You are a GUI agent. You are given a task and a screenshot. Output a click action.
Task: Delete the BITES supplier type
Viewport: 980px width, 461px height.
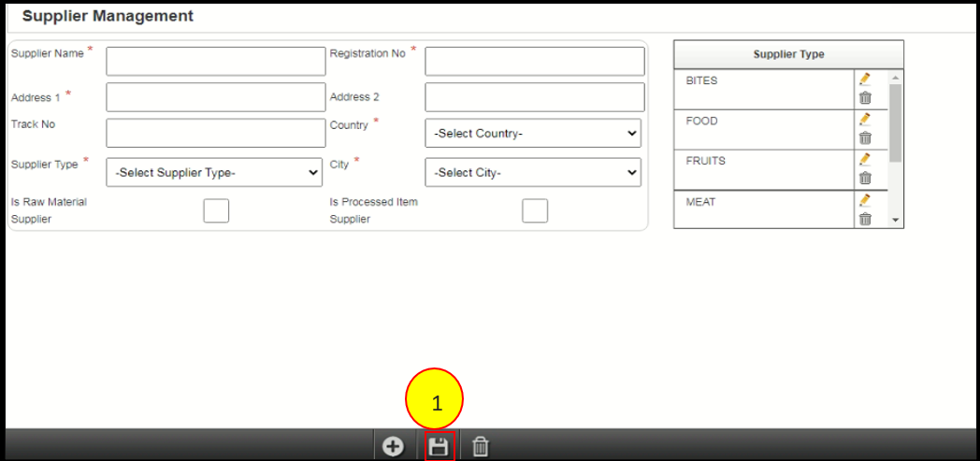tap(865, 97)
